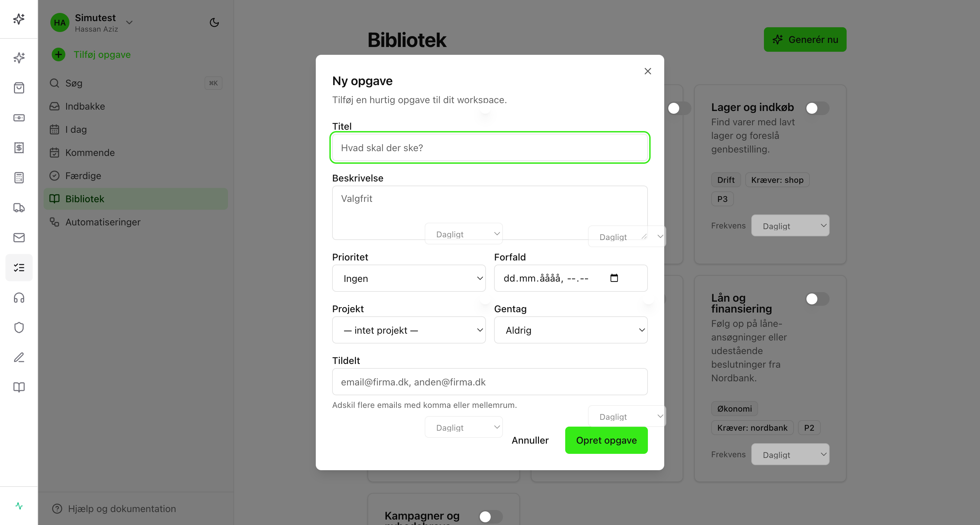This screenshot has width=980, height=525.
Task: Click the sparkle logo icon at rail top
Action: (19, 19)
